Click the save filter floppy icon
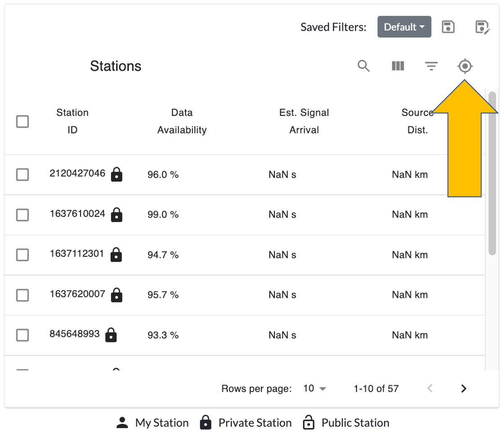 click(448, 27)
